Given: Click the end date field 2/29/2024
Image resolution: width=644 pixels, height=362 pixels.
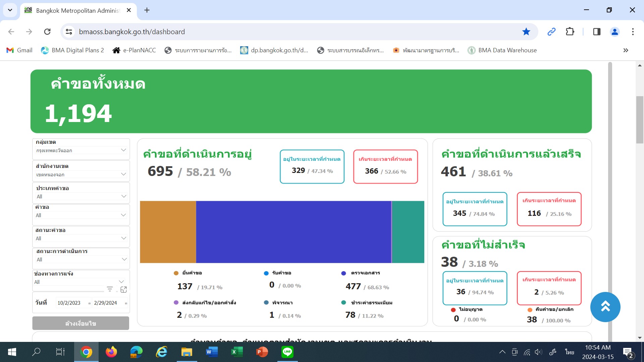Looking at the screenshot, I should [x=105, y=303].
